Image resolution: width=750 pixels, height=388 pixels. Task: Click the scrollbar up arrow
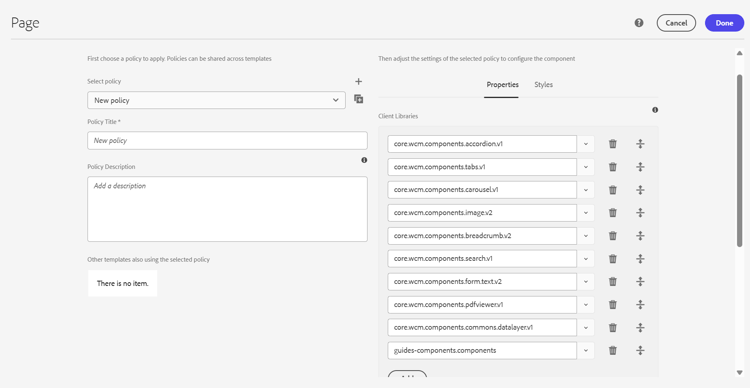[x=739, y=53]
